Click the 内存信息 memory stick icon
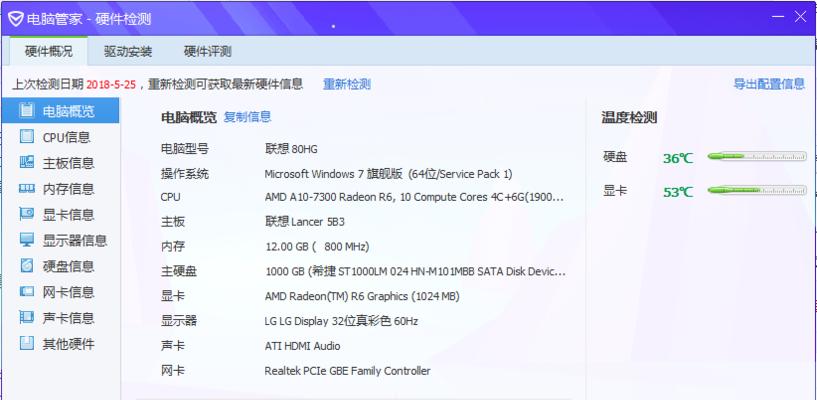The height and width of the screenshot is (400, 817). (27, 188)
